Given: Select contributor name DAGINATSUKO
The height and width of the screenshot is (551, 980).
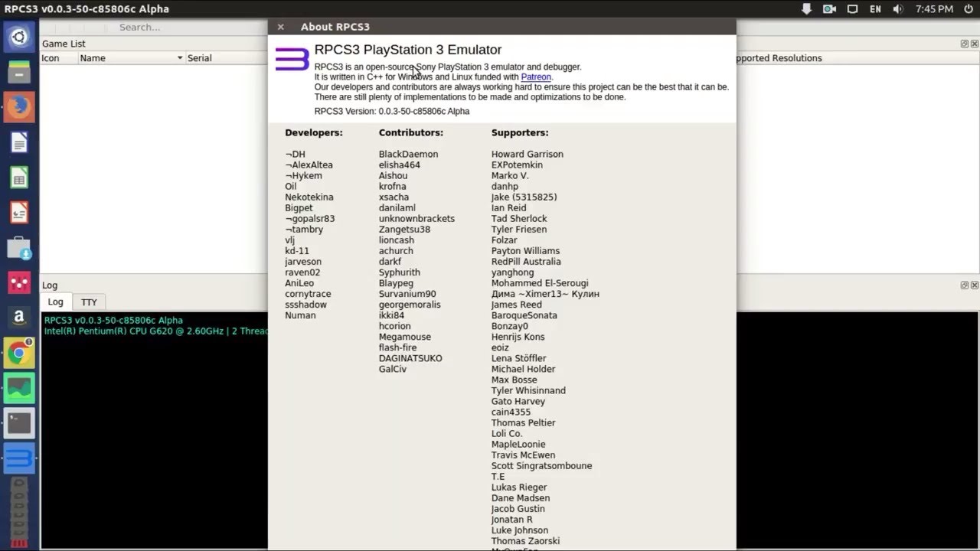Looking at the screenshot, I should [410, 358].
